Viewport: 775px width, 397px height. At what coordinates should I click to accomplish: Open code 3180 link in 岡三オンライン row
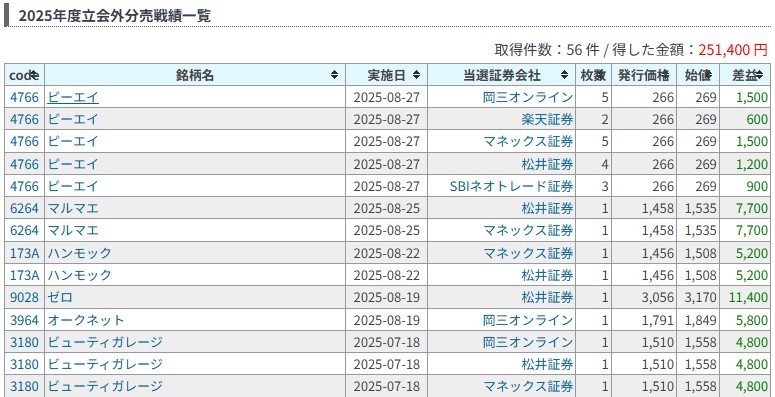(x=24, y=343)
